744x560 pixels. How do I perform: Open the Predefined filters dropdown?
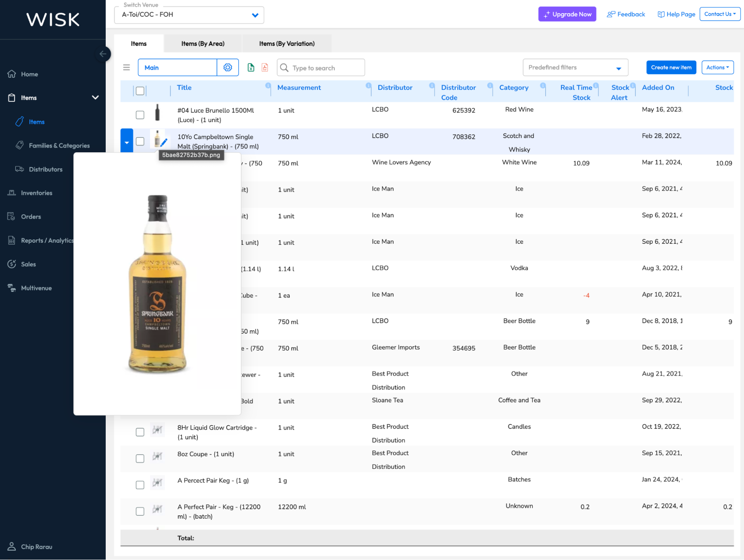coord(575,67)
